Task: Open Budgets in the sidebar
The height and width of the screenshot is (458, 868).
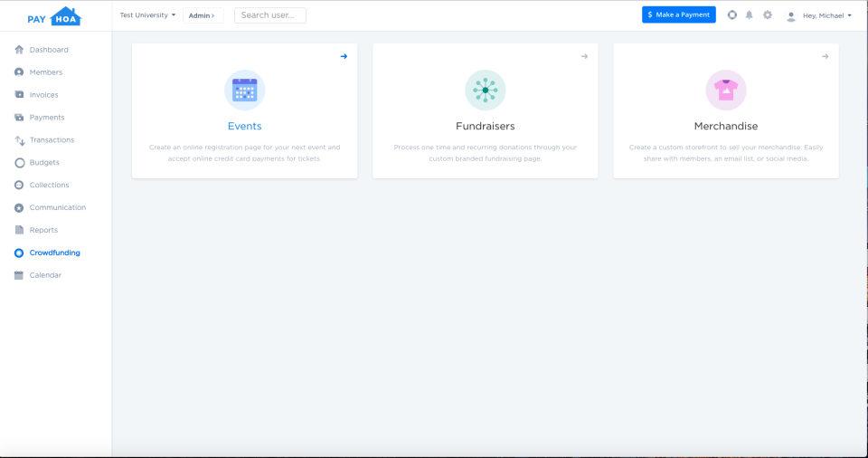Action: 44,162
